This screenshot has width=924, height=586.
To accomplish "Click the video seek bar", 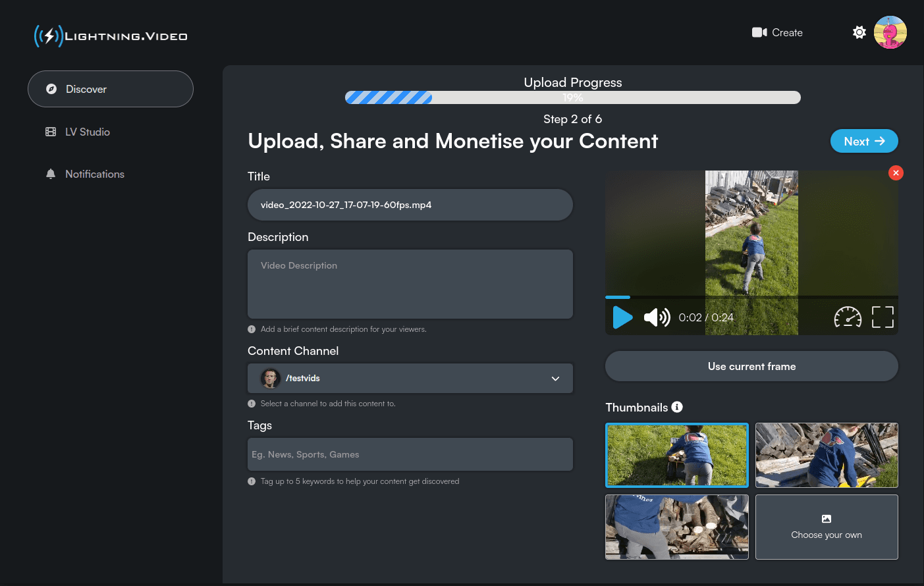I will (x=751, y=298).
